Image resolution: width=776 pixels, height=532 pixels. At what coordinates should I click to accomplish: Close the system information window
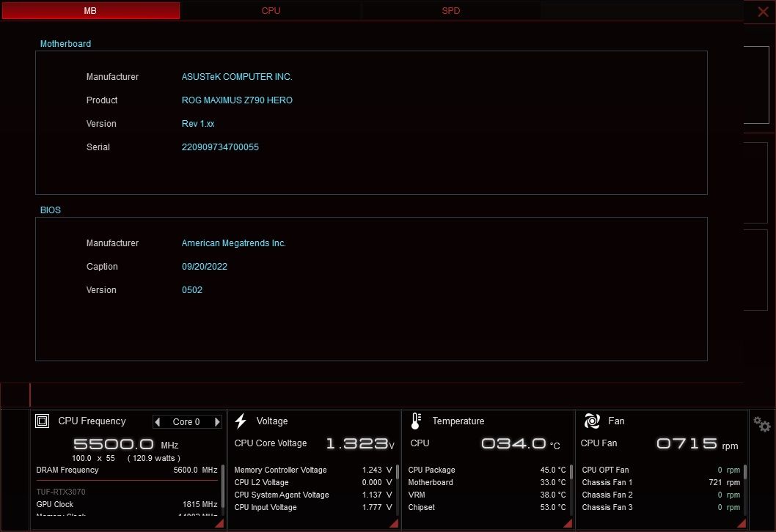coord(763,12)
